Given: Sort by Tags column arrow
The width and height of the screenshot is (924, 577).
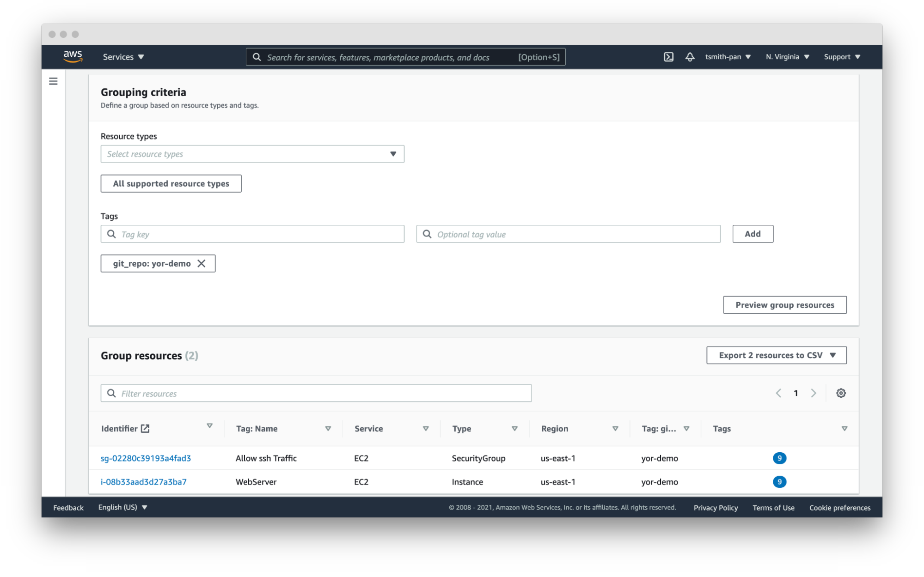Looking at the screenshot, I should click(x=844, y=429).
